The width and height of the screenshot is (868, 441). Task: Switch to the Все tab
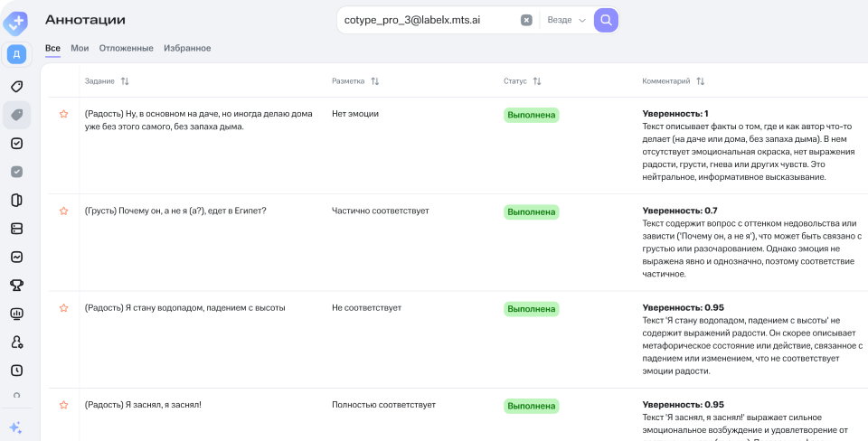click(x=52, y=48)
